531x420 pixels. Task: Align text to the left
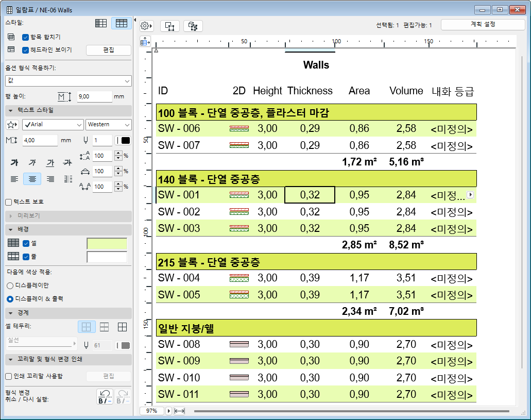click(x=14, y=179)
